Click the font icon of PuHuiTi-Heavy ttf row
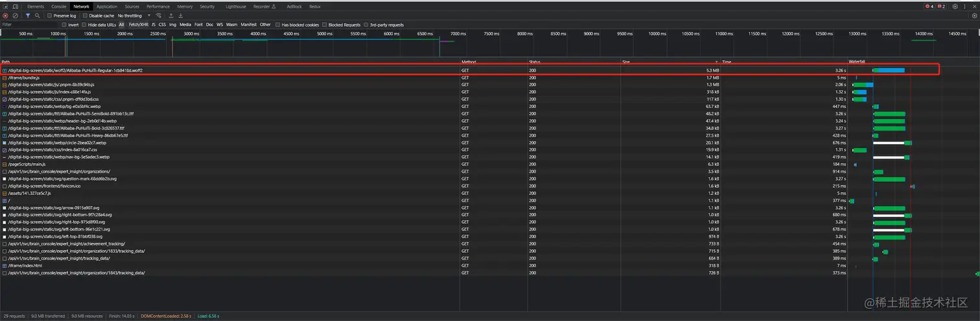The height and width of the screenshot is (321, 980). click(x=5, y=135)
